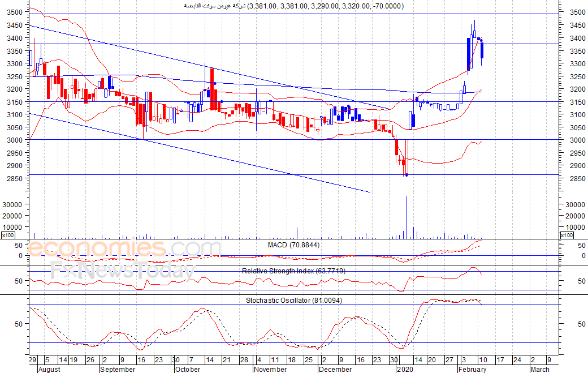The image size is (588, 373).
Task: Click the blue dot marker at 2850 low
Action: click(407, 175)
